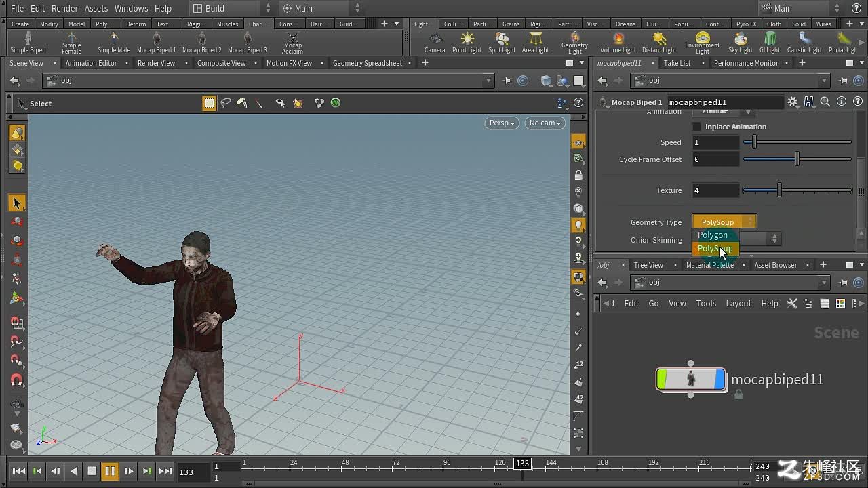Image resolution: width=868 pixels, height=488 pixels.
Task: Create a Distant Light
Action: tap(658, 42)
